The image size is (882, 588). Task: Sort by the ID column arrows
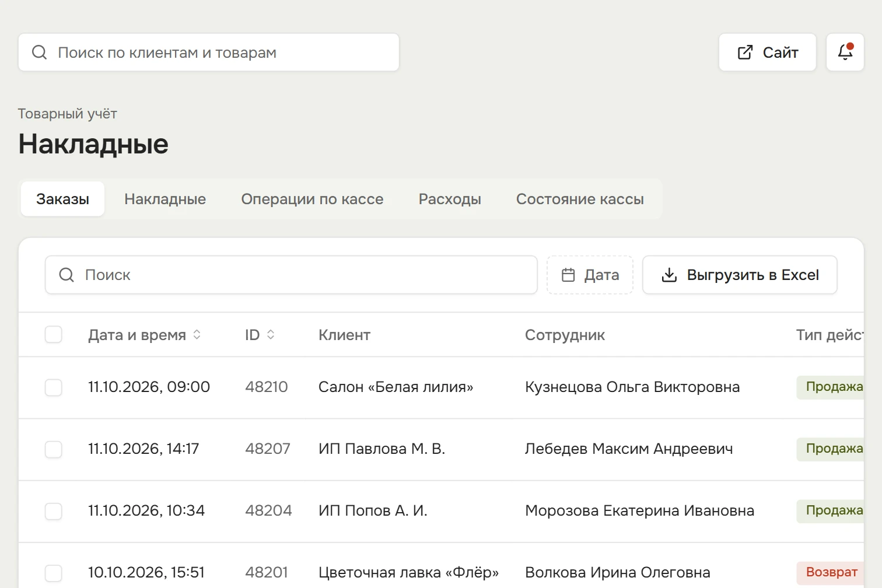pyautogui.click(x=271, y=335)
